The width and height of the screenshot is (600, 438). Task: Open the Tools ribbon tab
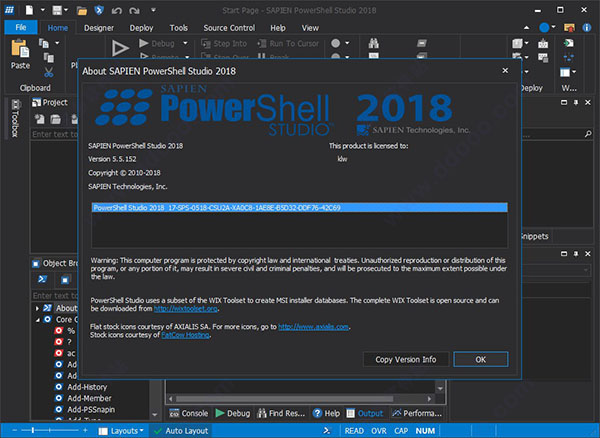pyautogui.click(x=179, y=28)
